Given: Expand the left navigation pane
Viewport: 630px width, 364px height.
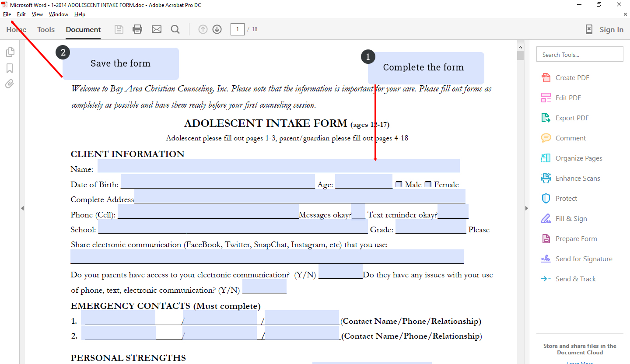Looking at the screenshot, I should coord(22,208).
